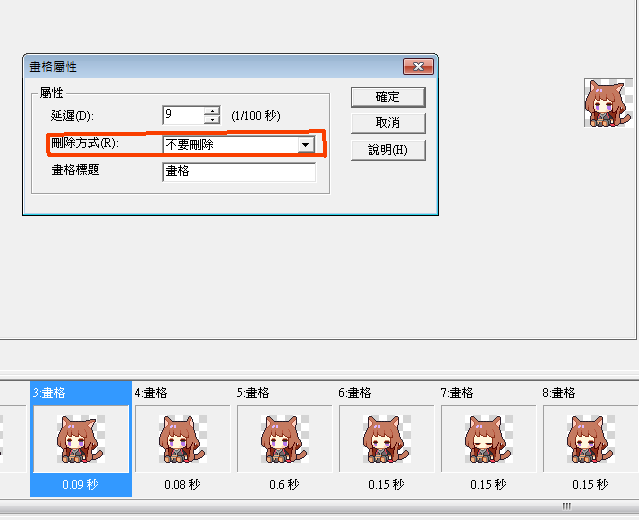Viewport: 639px width, 520px height.
Task: Click the 確定 button
Action: tap(388, 97)
